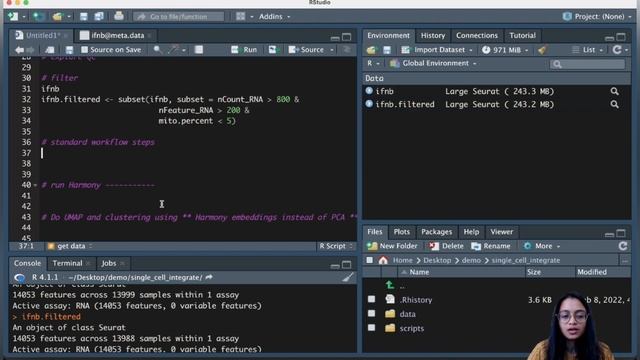Switch to the Terminal tab
The width and height of the screenshot is (640, 360).
pos(67,263)
